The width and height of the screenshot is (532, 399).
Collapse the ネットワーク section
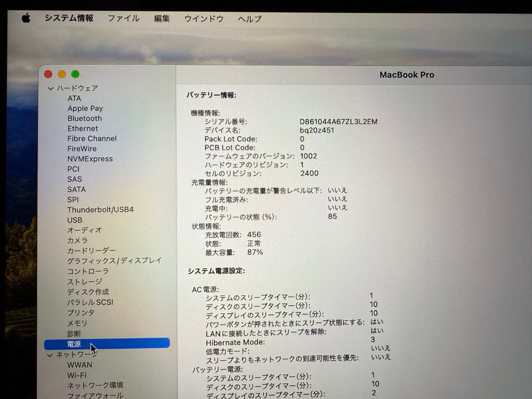coord(51,355)
